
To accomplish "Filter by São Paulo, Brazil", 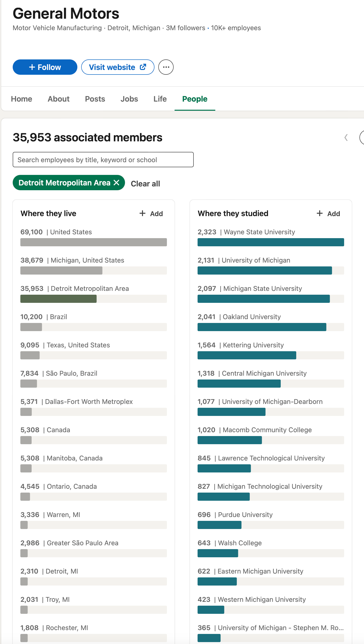I will point(93,378).
